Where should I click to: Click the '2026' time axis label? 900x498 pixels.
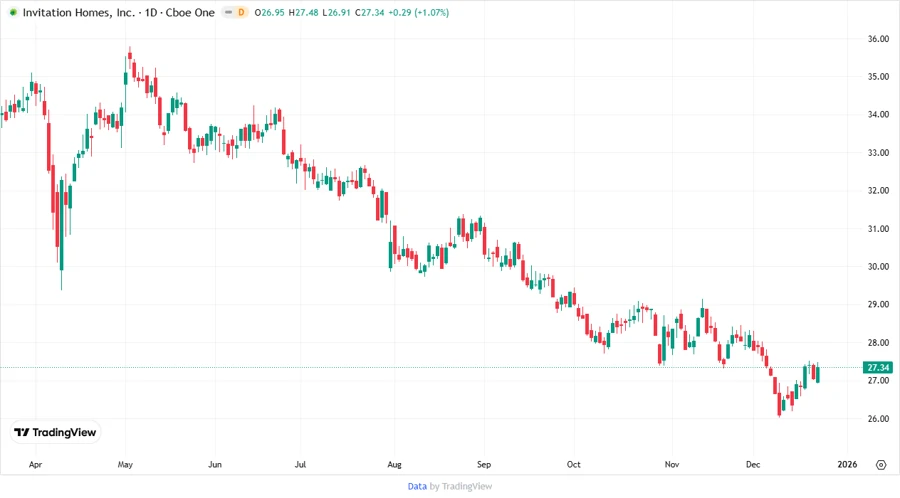coord(847,464)
